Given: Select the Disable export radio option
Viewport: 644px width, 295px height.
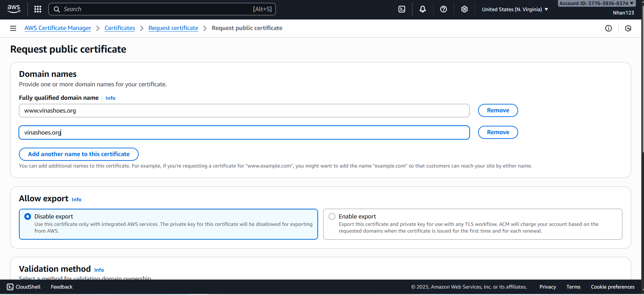Looking at the screenshot, I should pyautogui.click(x=28, y=216).
